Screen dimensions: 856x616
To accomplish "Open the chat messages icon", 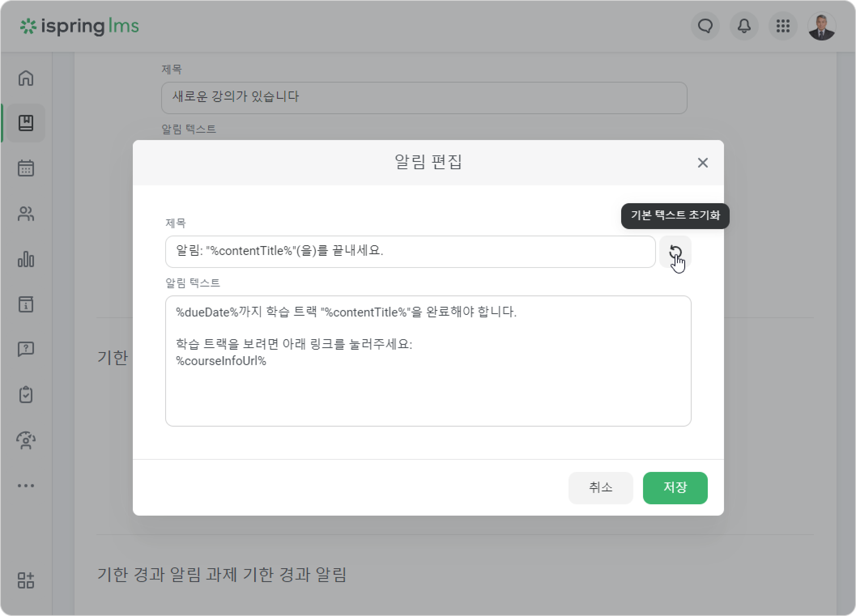I will [x=705, y=26].
